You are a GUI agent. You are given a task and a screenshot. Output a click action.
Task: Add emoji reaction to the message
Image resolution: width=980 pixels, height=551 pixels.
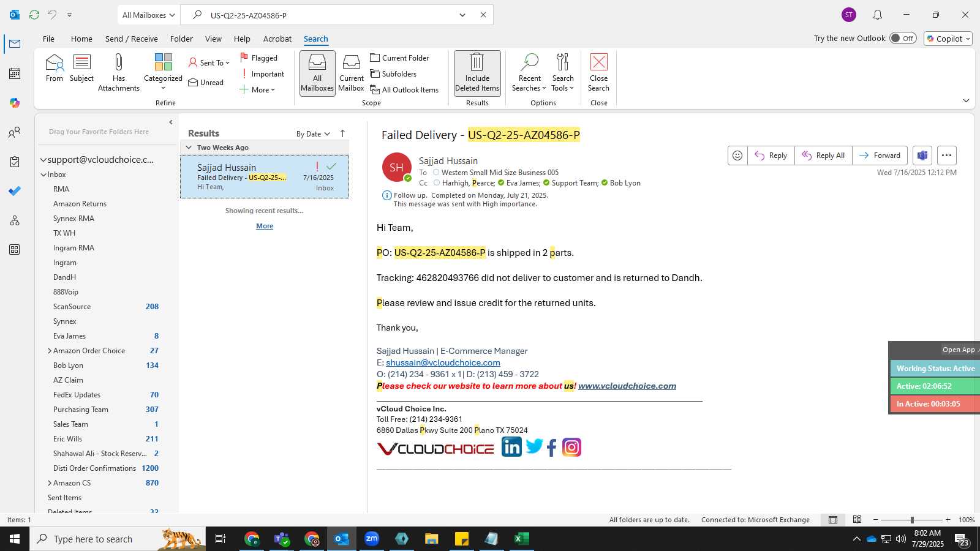coord(737,156)
